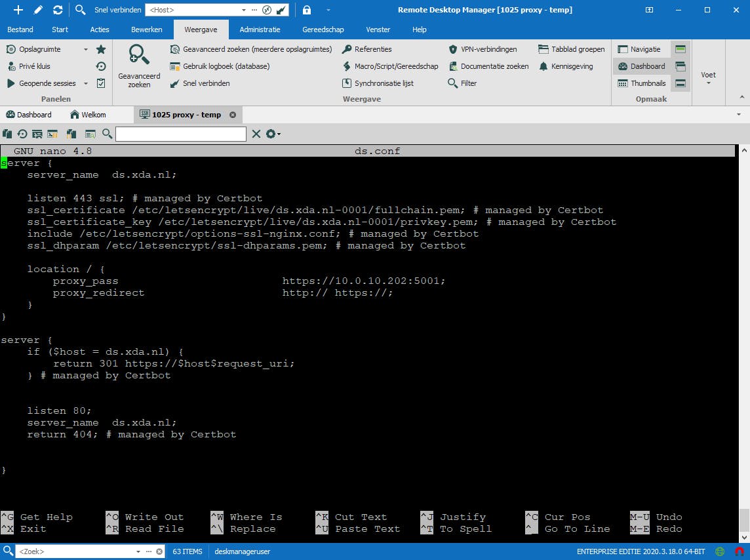Click the star favorites icon in Panelen

pos(101,49)
